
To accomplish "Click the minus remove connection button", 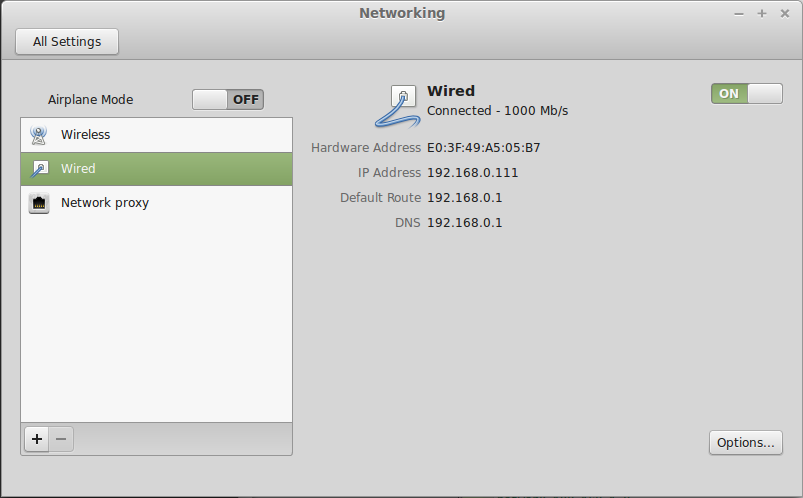I will pos(61,439).
